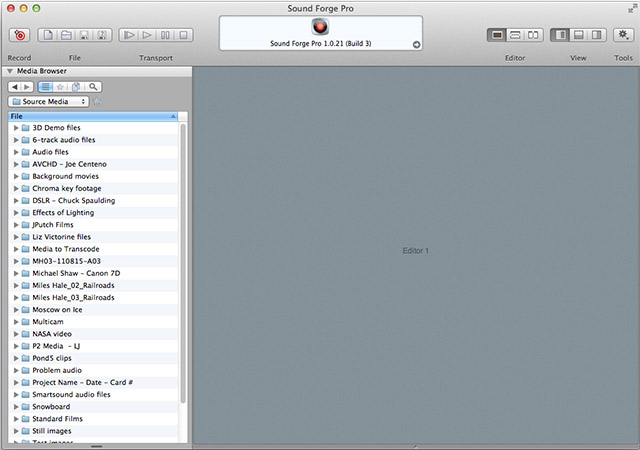640x450 pixels.
Task: Click the round arrow button in the status display
Action: [x=416, y=45]
